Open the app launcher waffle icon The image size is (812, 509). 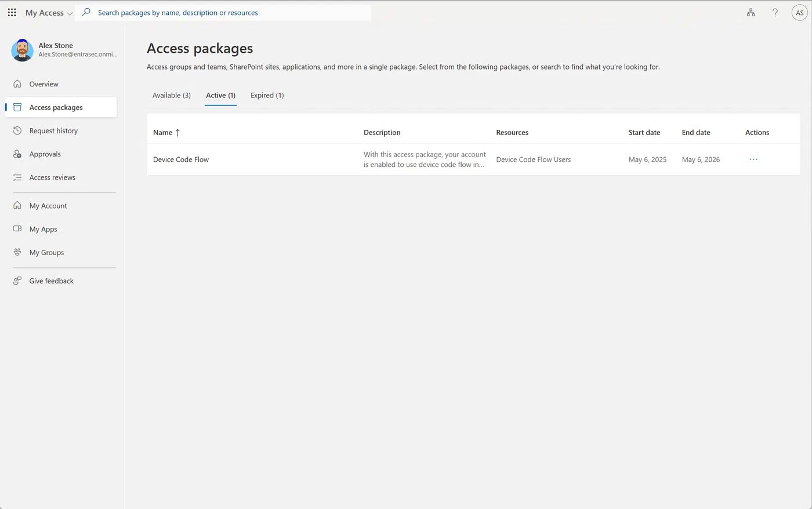[12, 12]
